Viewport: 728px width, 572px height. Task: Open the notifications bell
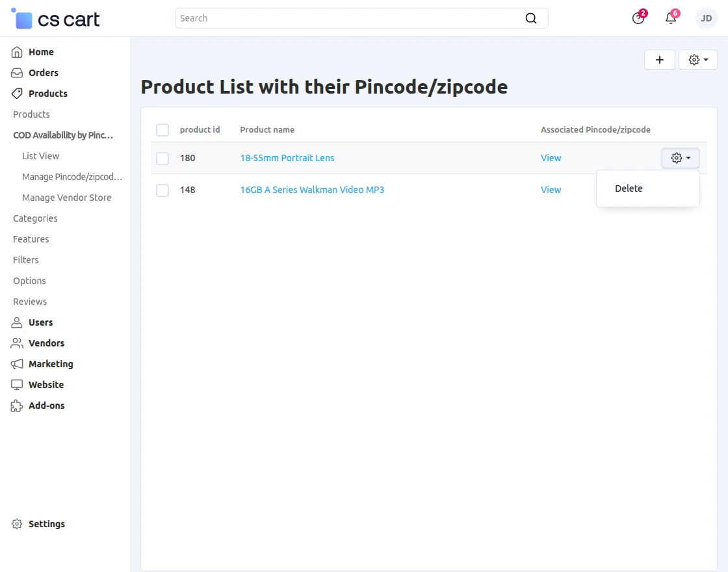(x=670, y=18)
